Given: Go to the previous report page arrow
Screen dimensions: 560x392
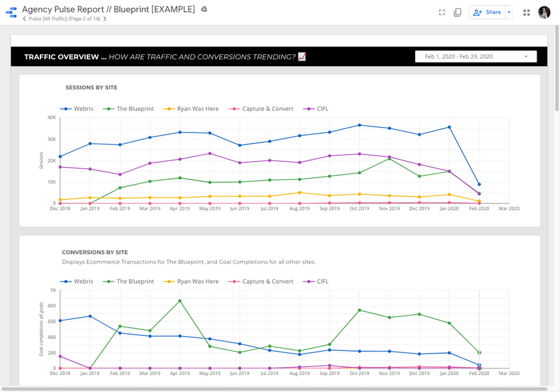Looking at the screenshot, I should click(x=23, y=19).
